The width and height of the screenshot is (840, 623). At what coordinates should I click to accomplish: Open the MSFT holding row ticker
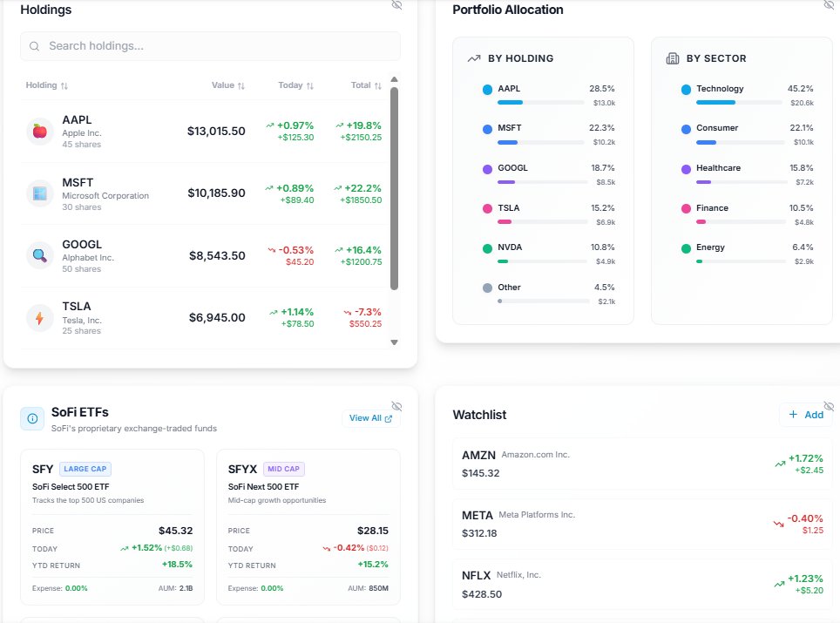(x=78, y=183)
